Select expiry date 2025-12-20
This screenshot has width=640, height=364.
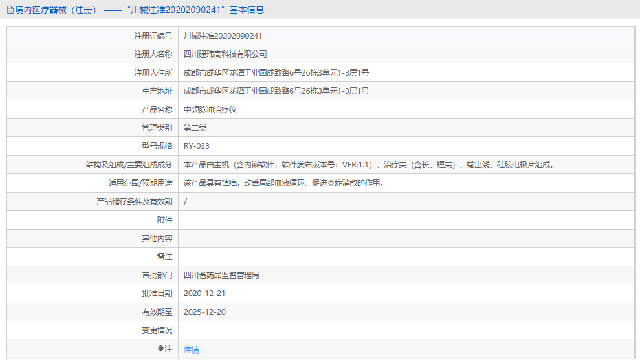coord(204,312)
